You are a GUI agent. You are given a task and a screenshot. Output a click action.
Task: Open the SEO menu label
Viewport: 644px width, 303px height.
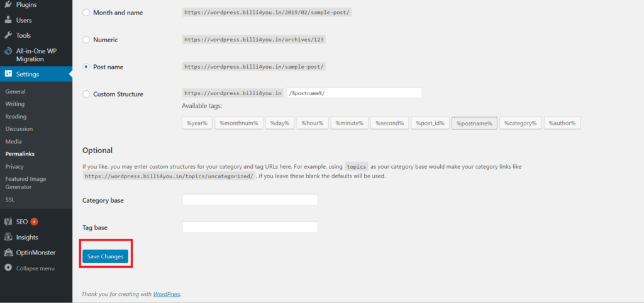coord(22,222)
